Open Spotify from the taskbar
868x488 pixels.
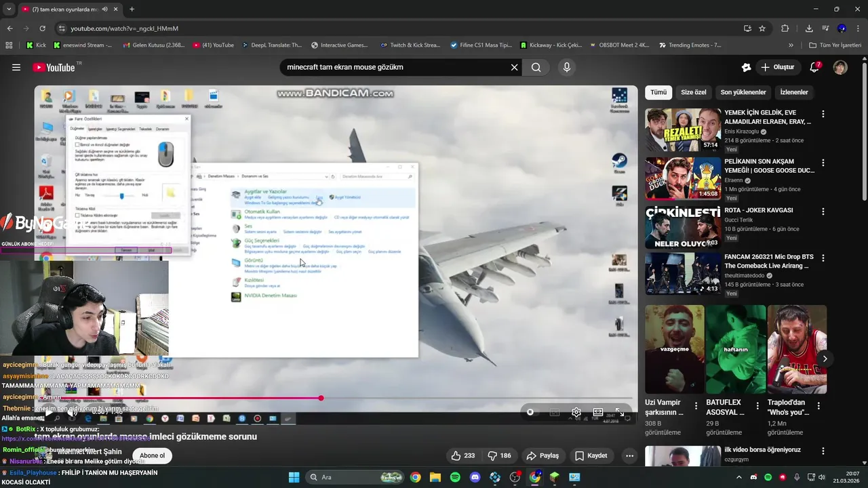point(455,477)
